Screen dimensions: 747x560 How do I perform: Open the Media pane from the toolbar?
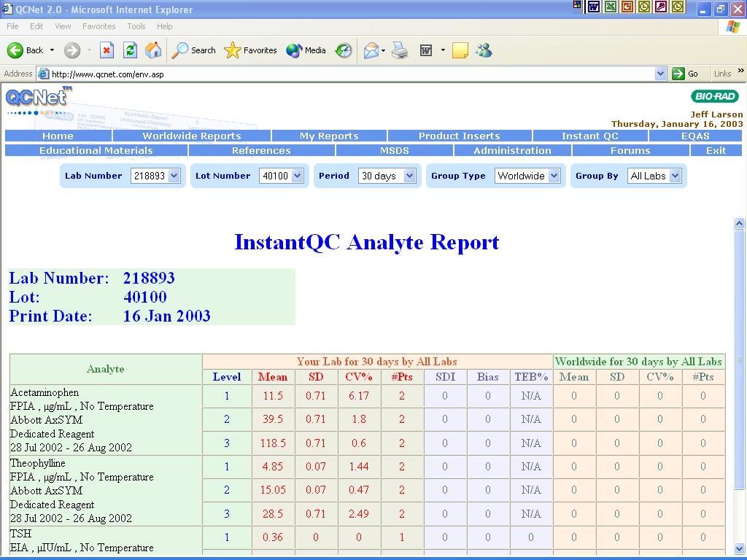[x=306, y=50]
